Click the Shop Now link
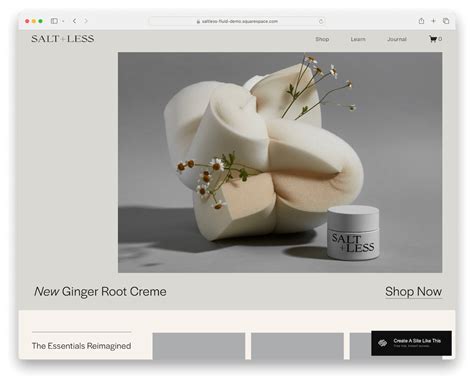The image size is (474, 384). [x=413, y=291]
